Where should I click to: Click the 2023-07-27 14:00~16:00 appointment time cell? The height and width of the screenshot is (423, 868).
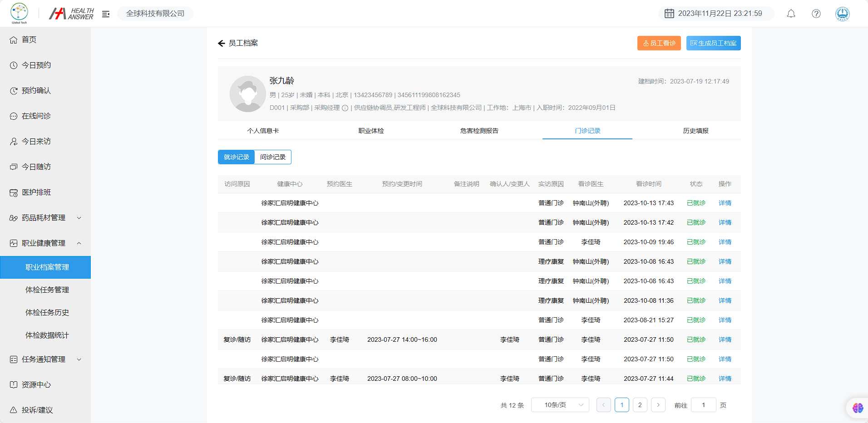pyautogui.click(x=402, y=339)
